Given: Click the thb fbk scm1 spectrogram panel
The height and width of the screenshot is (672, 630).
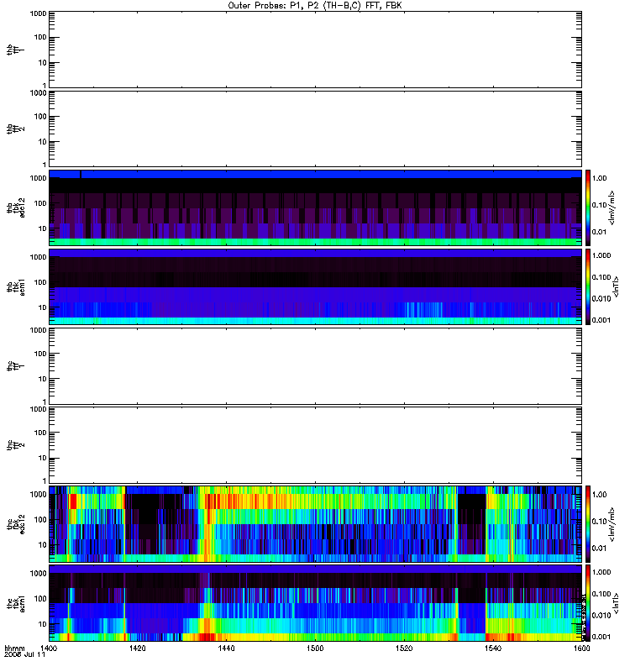Looking at the screenshot, I should point(316,286).
